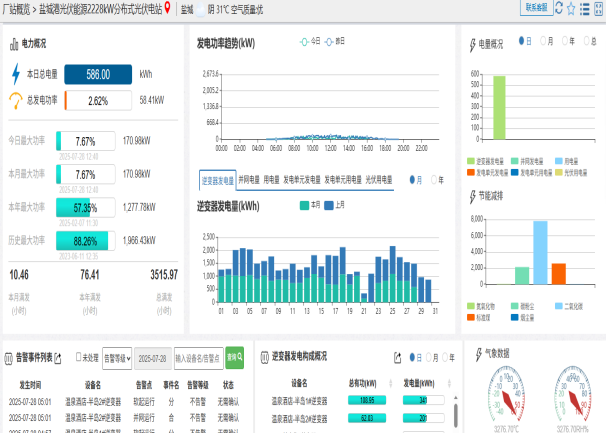
Task: Open the 2025-07-28 date picker
Action: pos(153,357)
